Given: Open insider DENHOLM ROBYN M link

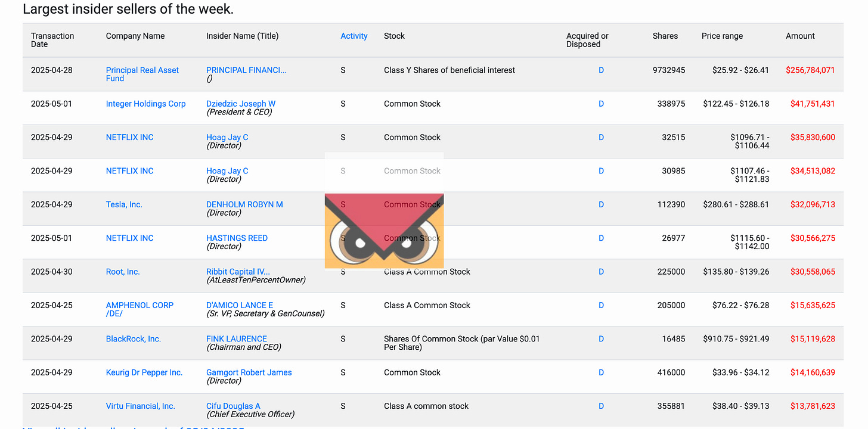Looking at the screenshot, I should click(x=244, y=204).
